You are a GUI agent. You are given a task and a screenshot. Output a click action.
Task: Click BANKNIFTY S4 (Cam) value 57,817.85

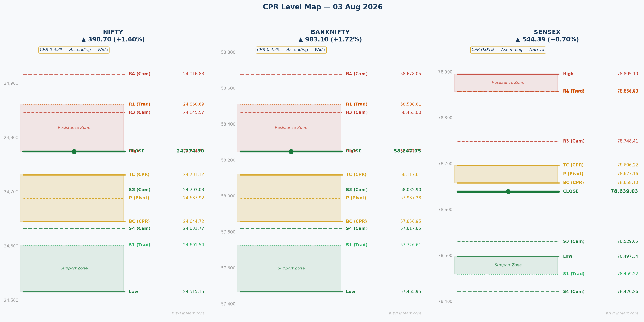pos(411,228)
